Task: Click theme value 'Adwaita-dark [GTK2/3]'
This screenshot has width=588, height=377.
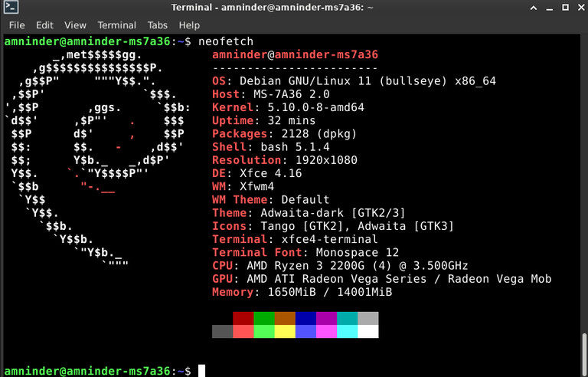Action: pyautogui.click(x=333, y=213)
